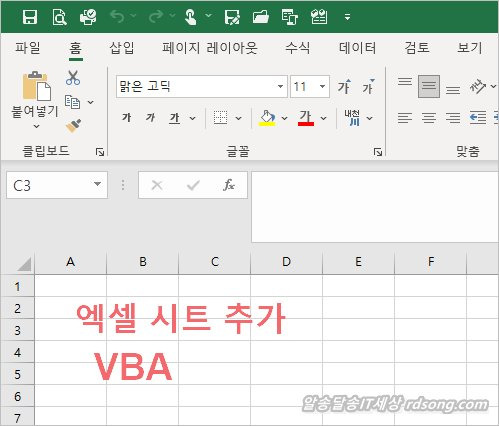The height and width of the screenshot is (426, 499).
Task: Click the form icon left of customize arrow
Action: pyautogui.click(x=319, y=17)
